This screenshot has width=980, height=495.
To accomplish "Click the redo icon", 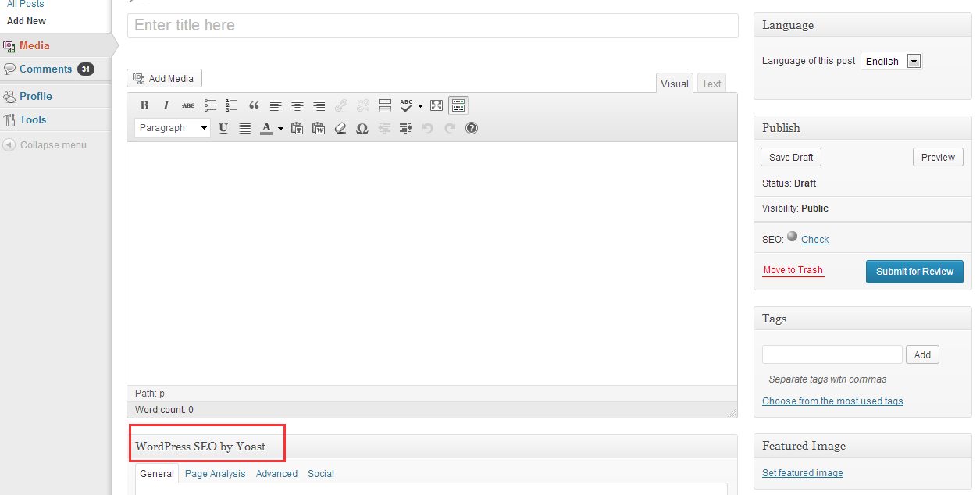I will 449,128.
